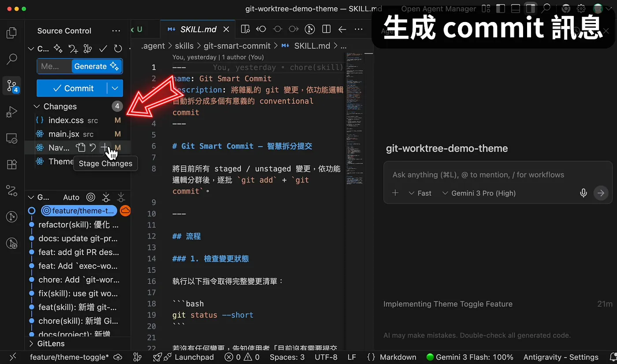The image size is (617, 364).
Task: Click the commit message input field
Action: (x=54, y=67)
